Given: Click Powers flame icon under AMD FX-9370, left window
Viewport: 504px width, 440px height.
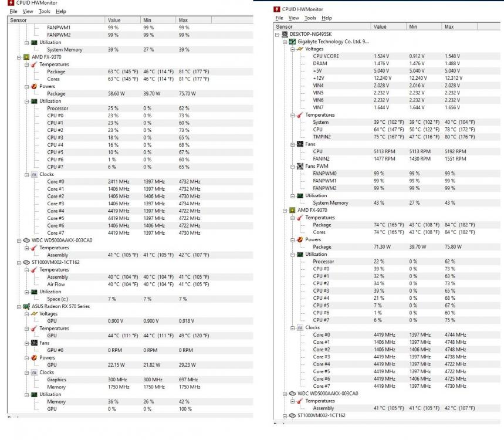Looking at the screenshot, I should (x=34, y=86).
